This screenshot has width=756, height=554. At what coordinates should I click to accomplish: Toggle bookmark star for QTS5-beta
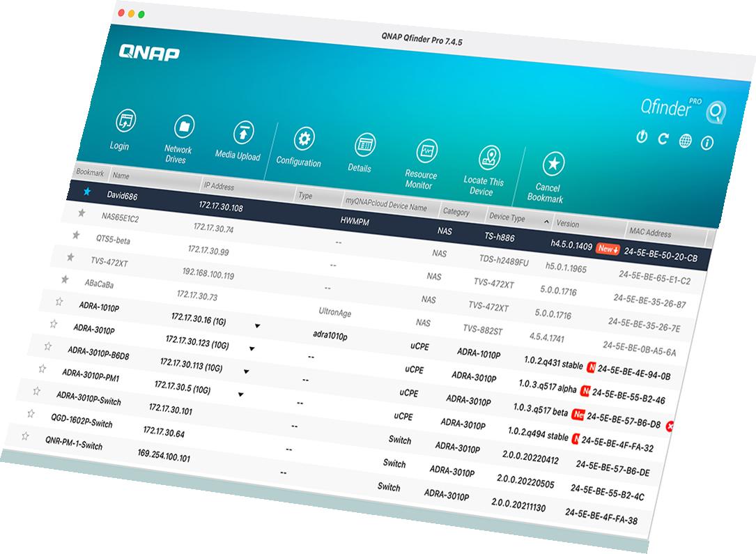(76, 235)
